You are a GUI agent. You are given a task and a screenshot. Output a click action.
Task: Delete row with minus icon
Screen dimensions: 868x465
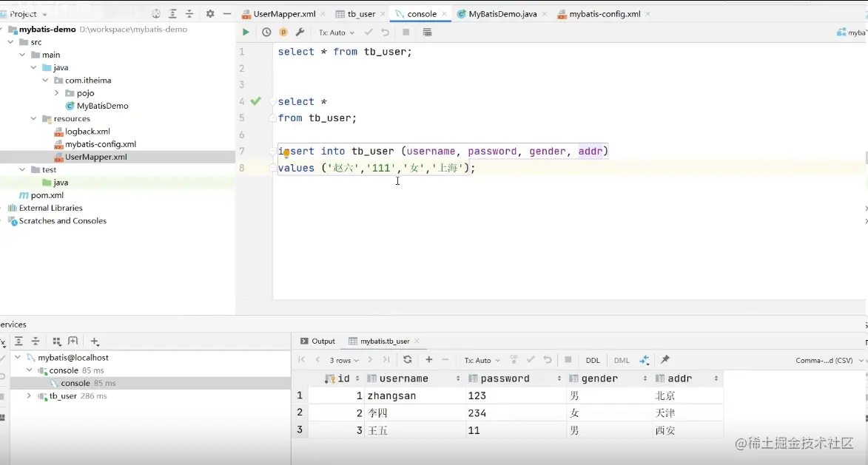click(x=445, y=359)
